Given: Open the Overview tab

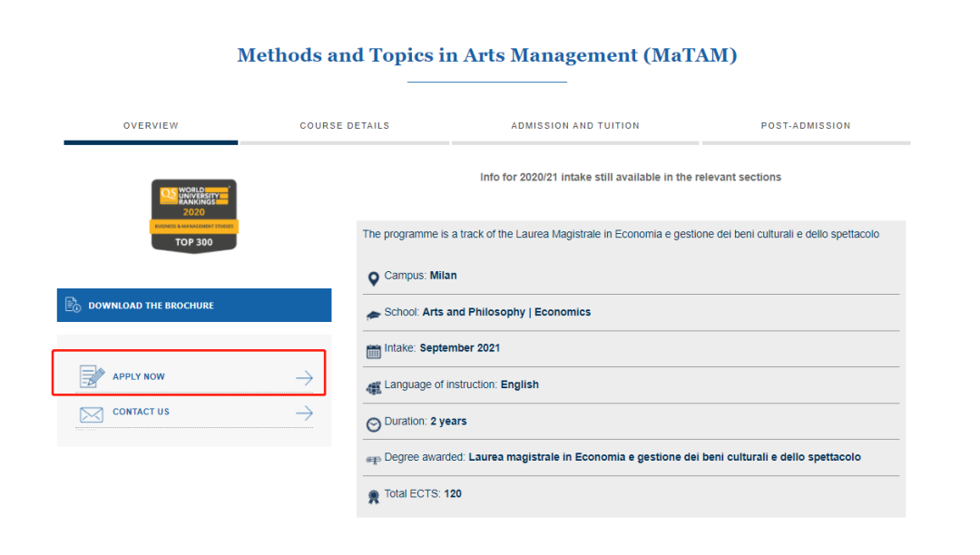Looking at the screenshot, I should pos(151,125).
